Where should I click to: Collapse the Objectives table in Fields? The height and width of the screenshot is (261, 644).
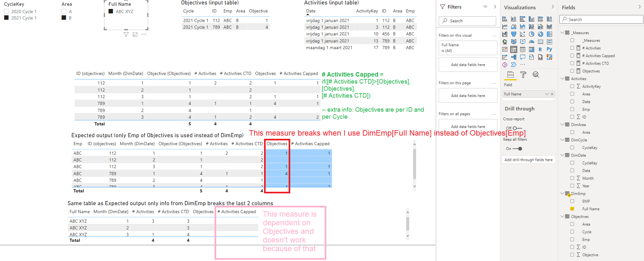point(562,216)
